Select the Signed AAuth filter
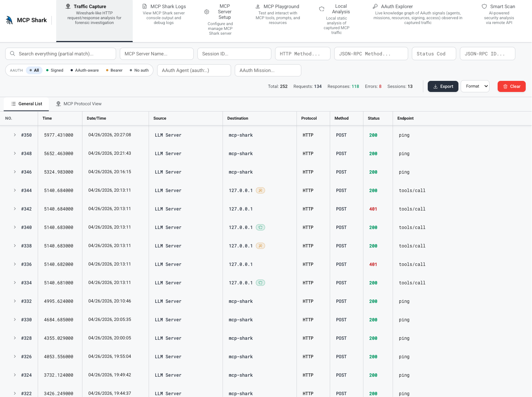Screen dimensions: 532x397 point(55,70)
